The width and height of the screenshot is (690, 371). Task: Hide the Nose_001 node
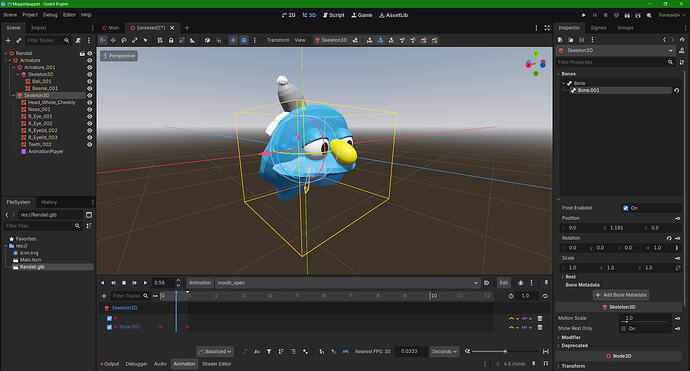pos(89,109)
